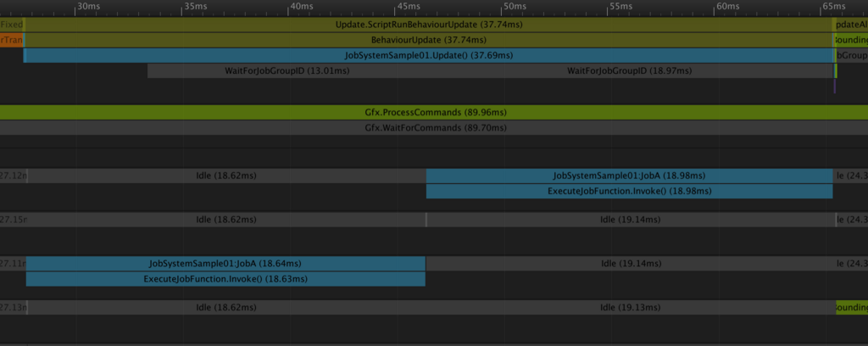Click Idle (18.62ms) bar preceding an Idle (19.14ms) bar
Screen dimensions: 868x346
coord(226,220)
